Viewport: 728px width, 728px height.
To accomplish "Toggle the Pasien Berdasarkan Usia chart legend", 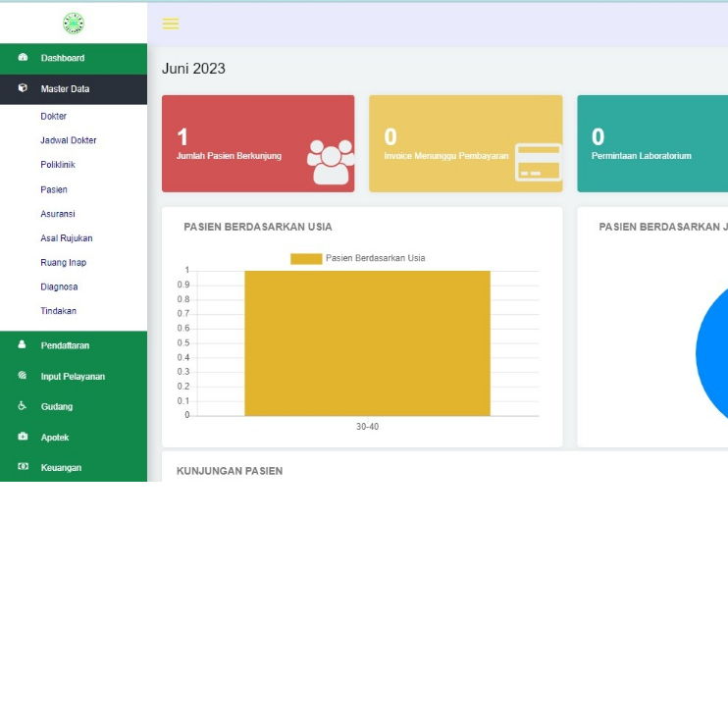I will [x=358, y=258].
